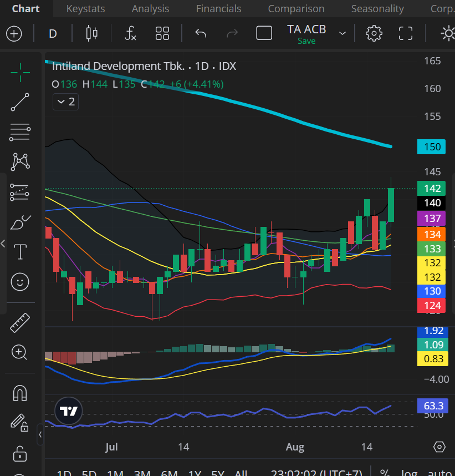455x476 pixels.
Task: Go to the Financials tab
Action: 219,9
